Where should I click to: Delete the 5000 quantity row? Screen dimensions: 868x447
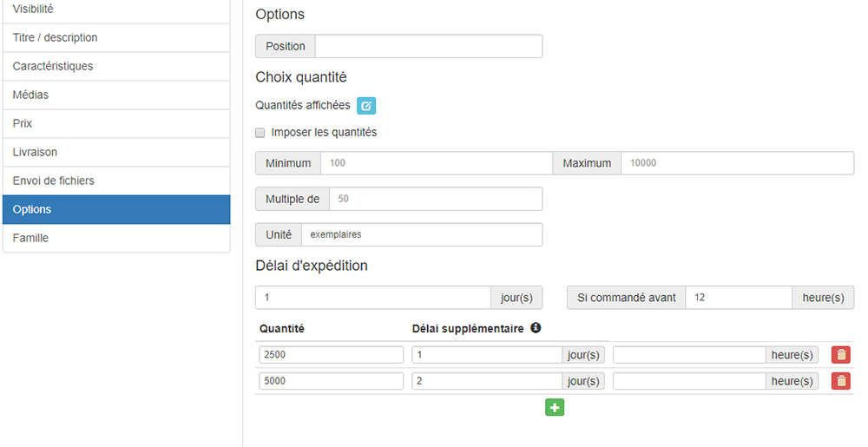point(840,381)
